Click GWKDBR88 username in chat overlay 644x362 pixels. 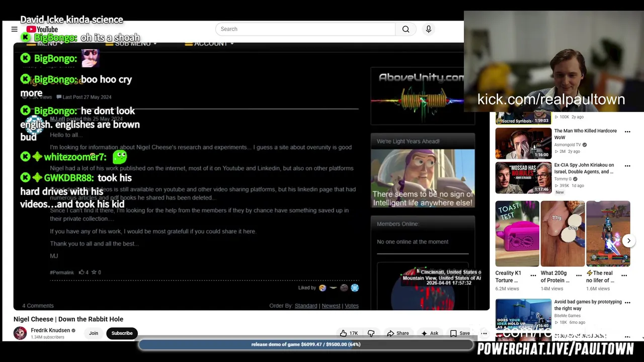pos(69,178)
